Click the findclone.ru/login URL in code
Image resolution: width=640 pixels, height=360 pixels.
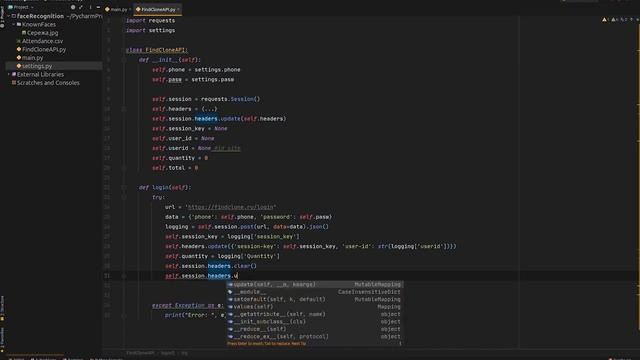click(231, 207)
